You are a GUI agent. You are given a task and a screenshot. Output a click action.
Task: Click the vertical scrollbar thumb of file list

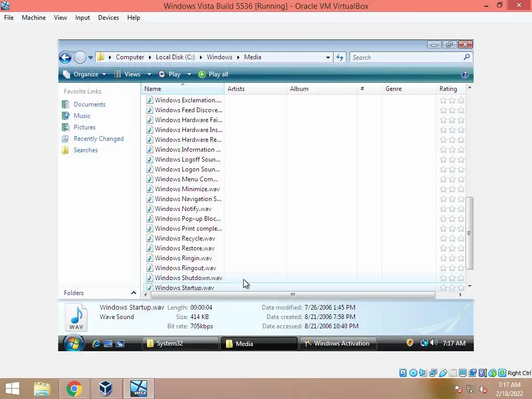[x=470, y=233]
